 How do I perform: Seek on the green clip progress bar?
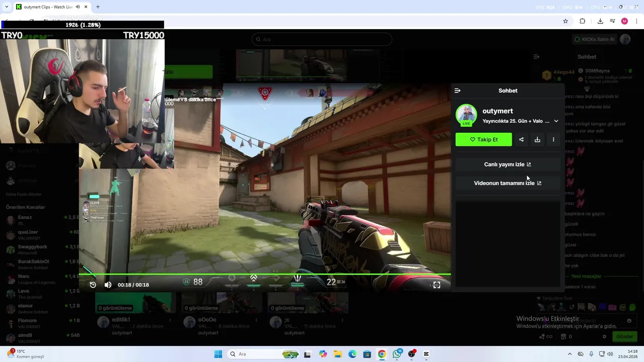265,275
